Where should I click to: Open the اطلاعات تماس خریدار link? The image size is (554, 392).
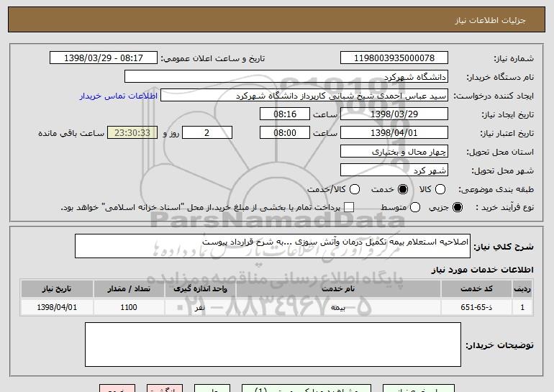pyautogui.click(x=119, y=96)
